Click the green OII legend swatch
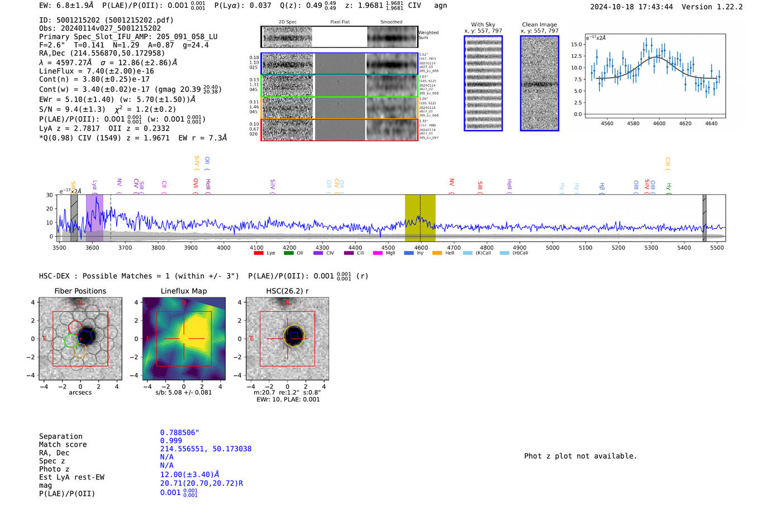 pos(288,253)
